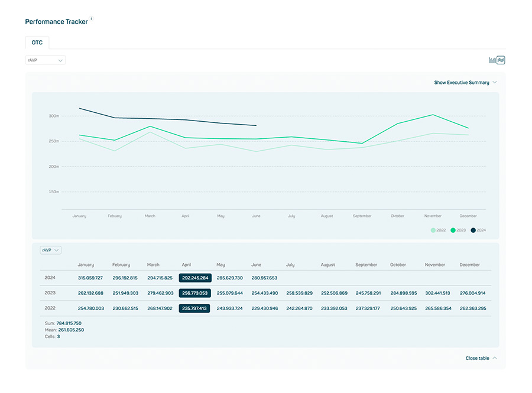Click the 300m y-axis label

point(54,116)
